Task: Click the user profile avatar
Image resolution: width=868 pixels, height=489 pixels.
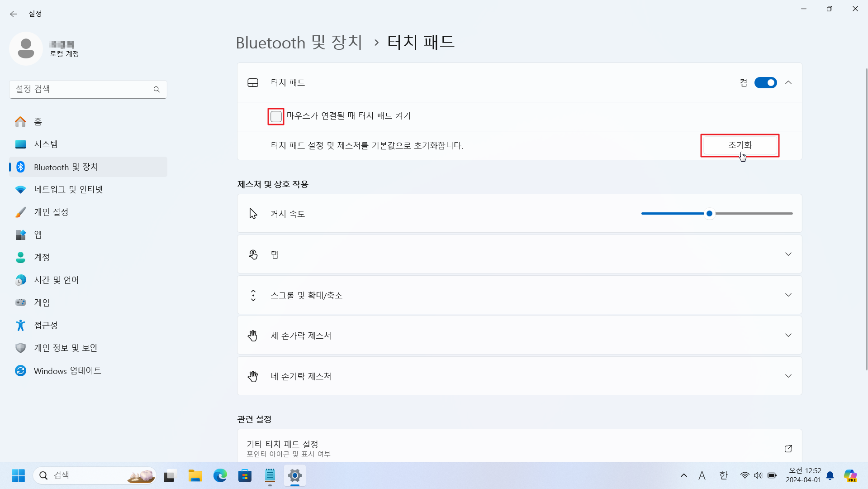Action: pyautogui.click(x=26, y=48)
